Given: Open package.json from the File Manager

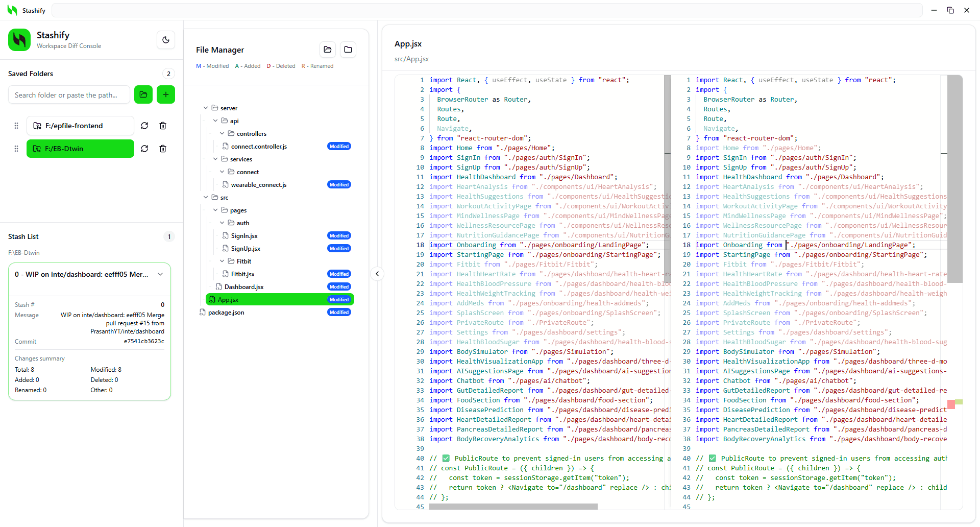Looking at the screenshot, I should tap(226, 312).
